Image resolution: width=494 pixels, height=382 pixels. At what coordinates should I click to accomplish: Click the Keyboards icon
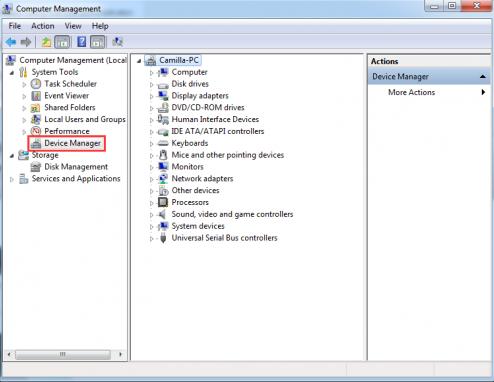click(x=163, y=143)
